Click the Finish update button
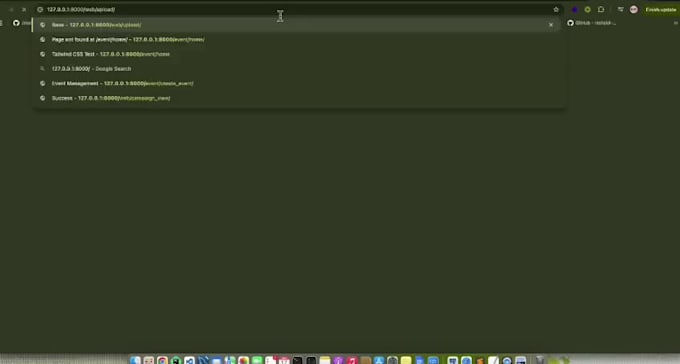This screenshot has width=680, height=364. tap(660, 10)
